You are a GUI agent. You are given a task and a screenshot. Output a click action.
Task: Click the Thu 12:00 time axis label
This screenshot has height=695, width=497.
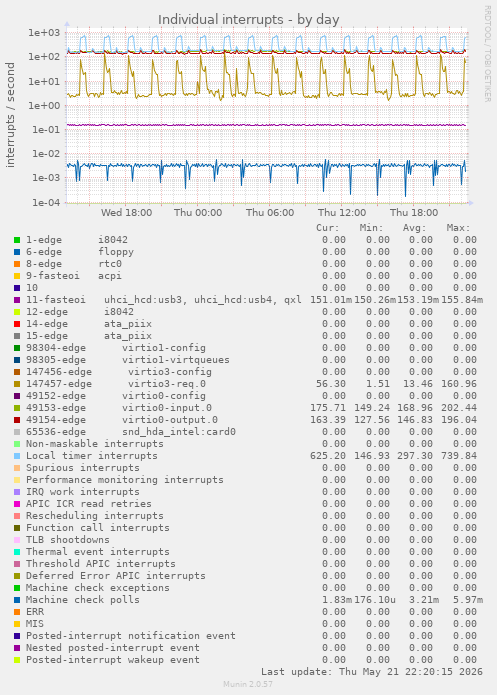[x=342, y=213]
